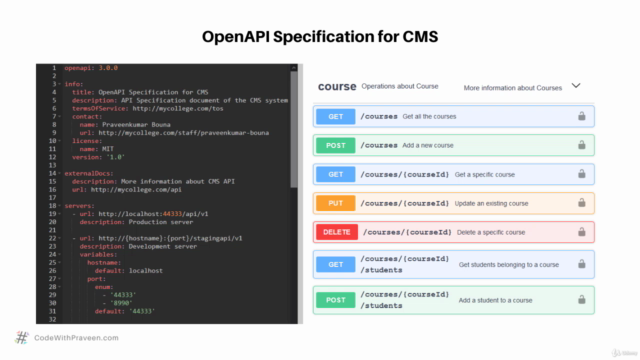Image resolution: width=640 pixels, height=360 pixels.
Task: Click the description: Development server line
Action: click(138, 247)
